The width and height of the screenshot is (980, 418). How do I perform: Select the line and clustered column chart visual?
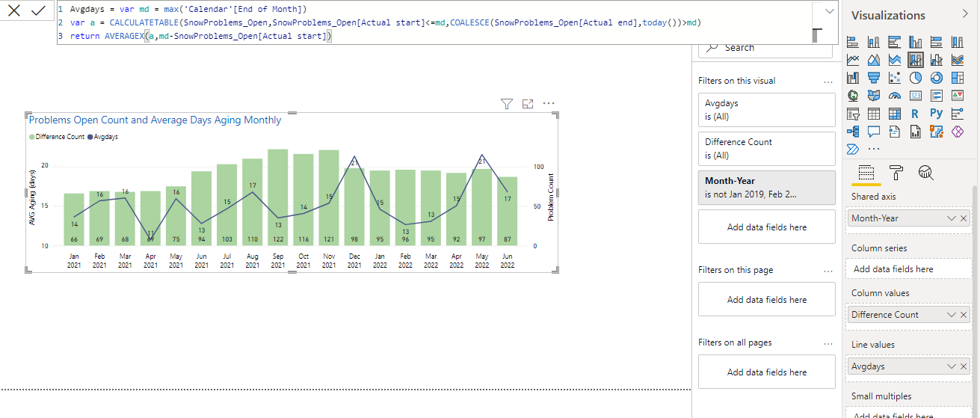(937, 60)
